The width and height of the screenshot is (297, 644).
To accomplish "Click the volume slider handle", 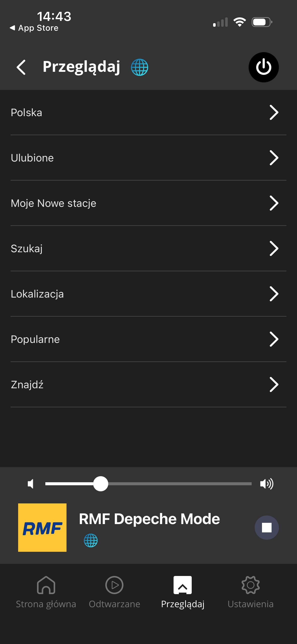I will click(101, 484).
